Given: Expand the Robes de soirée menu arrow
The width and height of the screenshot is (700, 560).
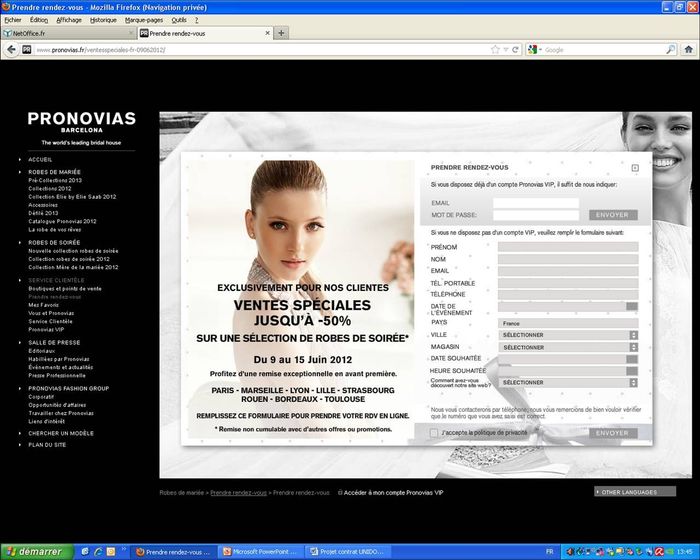Looking at the screenshot, I should tap(20, 242).
